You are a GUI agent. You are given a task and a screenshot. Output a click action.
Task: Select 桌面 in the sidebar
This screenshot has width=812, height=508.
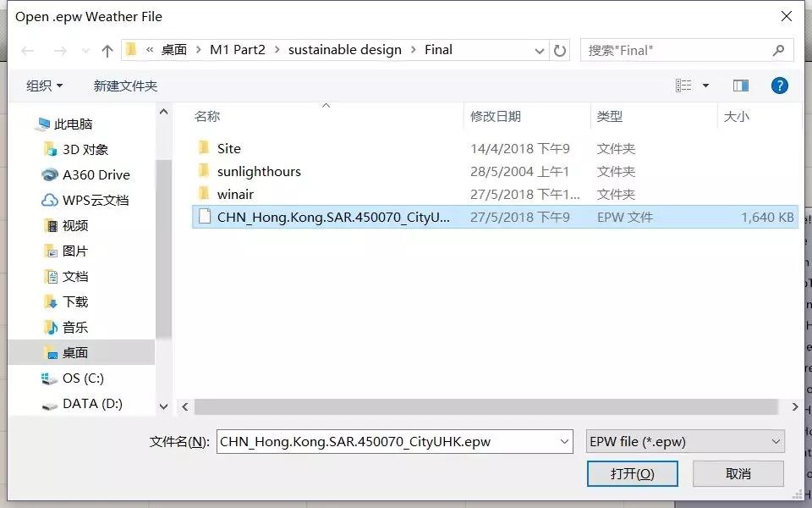[x=82, y=352]
